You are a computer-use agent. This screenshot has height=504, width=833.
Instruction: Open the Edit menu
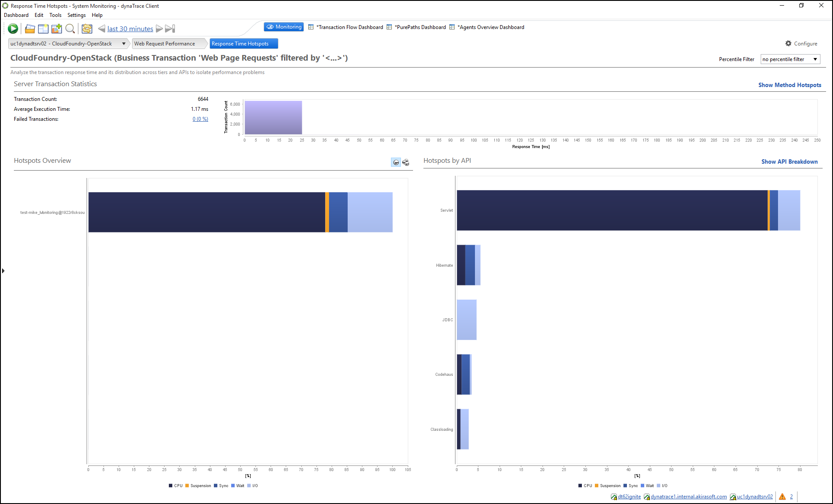click(x=39, y=15)
